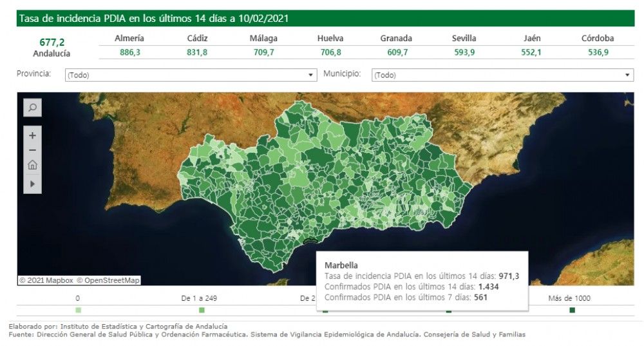Image resolution: width=644 pixels, height=346 pixels.
Task: Open the Provincia dropdown
Action: (x=191, y=75)
